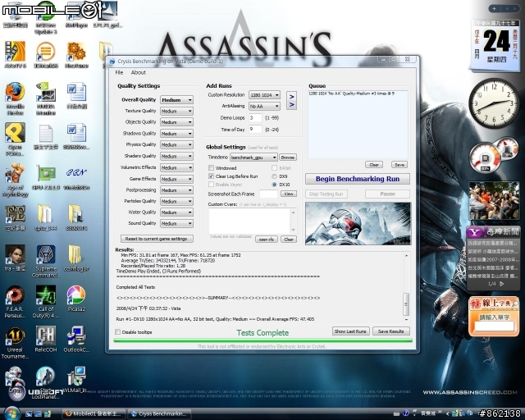The image size is (525, 420).
Task: Clear the Queue list with Clear
Action: coord(374,165)
